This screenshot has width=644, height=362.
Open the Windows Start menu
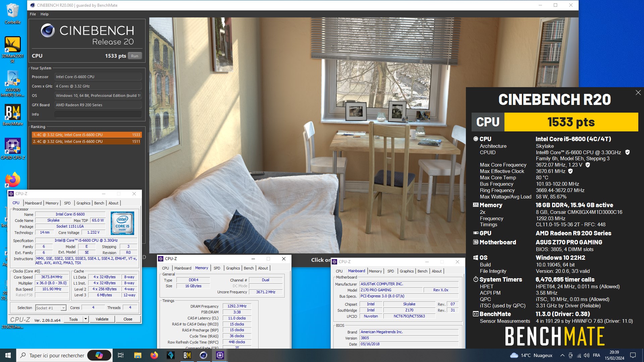tap(8, 355)
